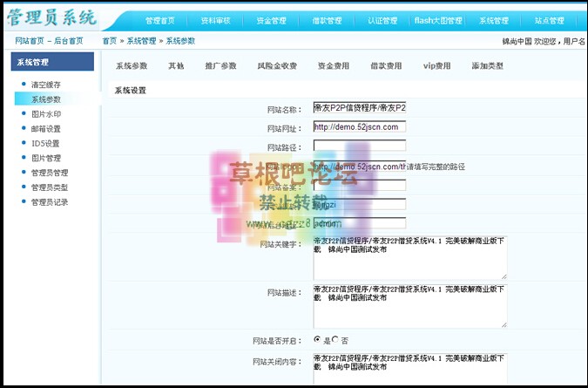
Task: Go to 资金管理 section
Action: (x=271, y=20)
